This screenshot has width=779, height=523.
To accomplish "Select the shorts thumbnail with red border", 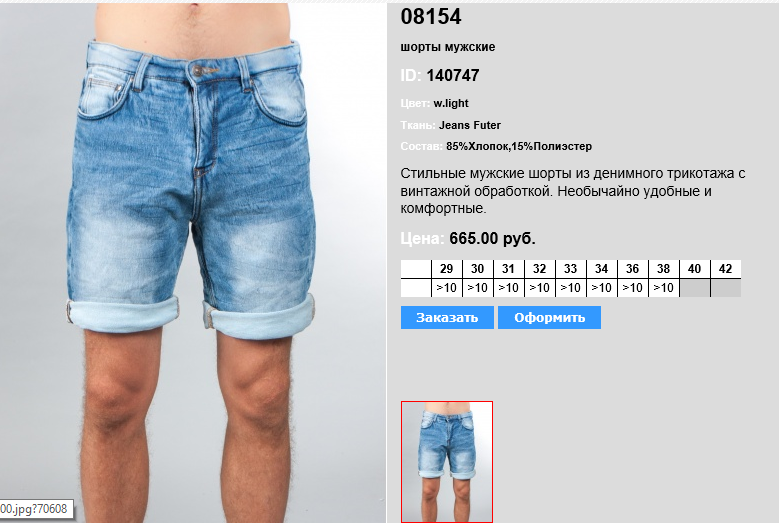I will [447, 462].
